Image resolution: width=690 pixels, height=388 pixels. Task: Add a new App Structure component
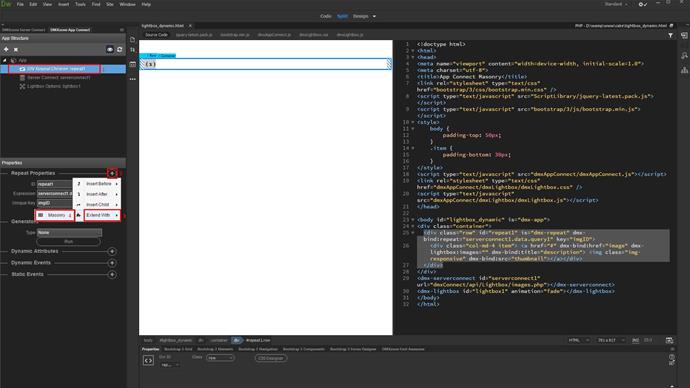pos(6,49)
